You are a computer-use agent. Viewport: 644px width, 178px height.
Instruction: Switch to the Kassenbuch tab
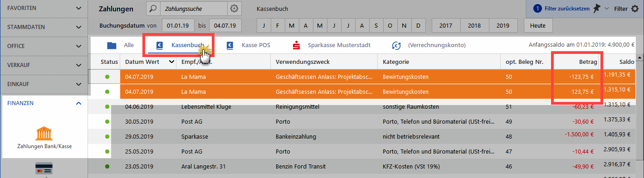[x=180, y=45]
